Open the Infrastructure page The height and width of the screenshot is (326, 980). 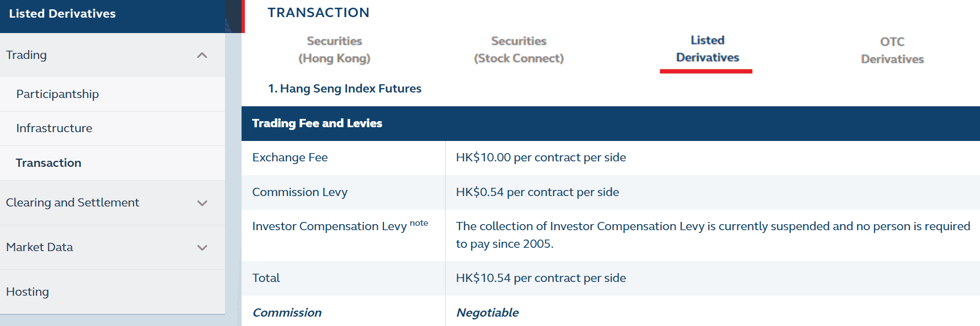click(x=54, y=128)
